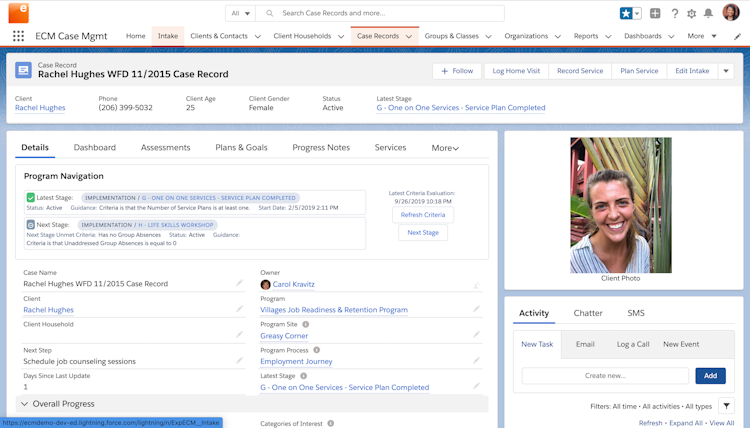Edit Case Name with pencil icon

tap(239, 283)
